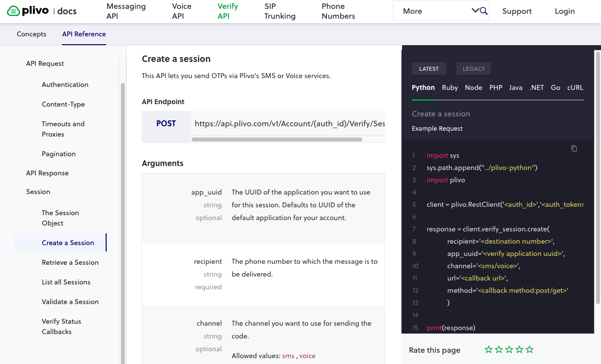Click the search magnifier icon
The height and width of the screenshot is (364, 601).
pyautogui.click(x=484, y=11)
